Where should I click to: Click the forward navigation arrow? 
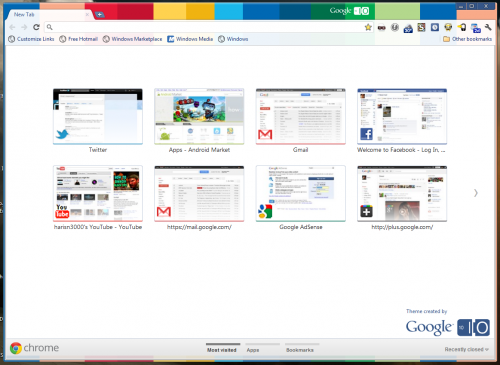pyautogui.click(x=24, y=27)
